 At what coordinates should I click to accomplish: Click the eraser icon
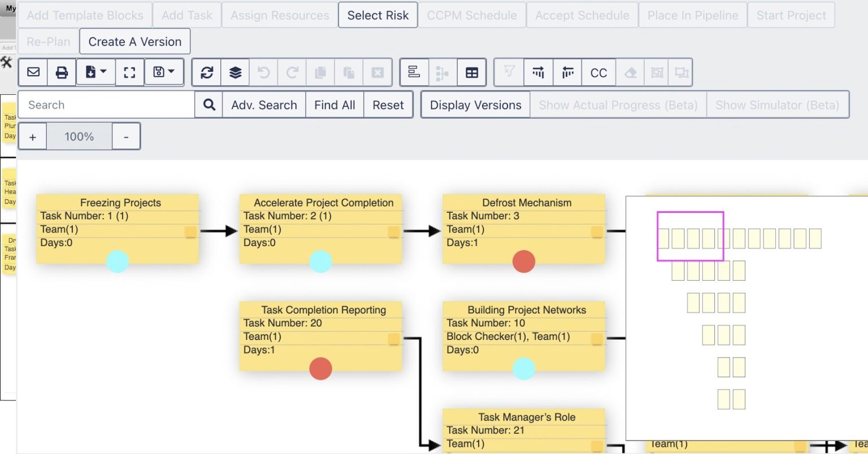[631, 72]
